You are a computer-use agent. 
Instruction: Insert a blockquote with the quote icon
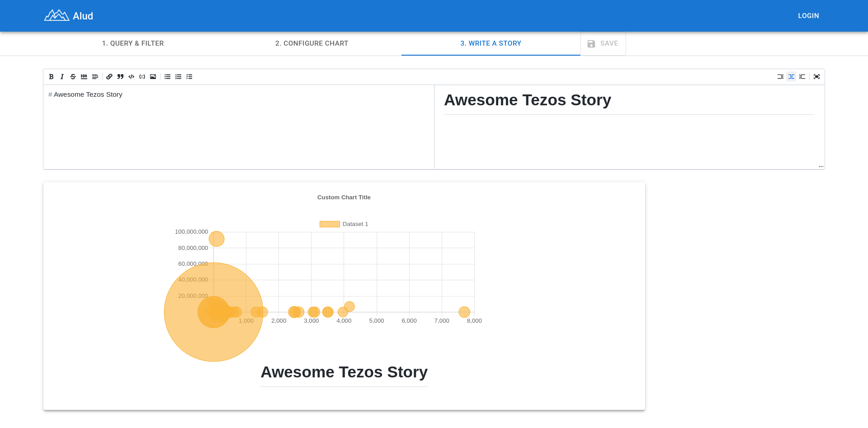pyautogui.click(x=120, y=77)
